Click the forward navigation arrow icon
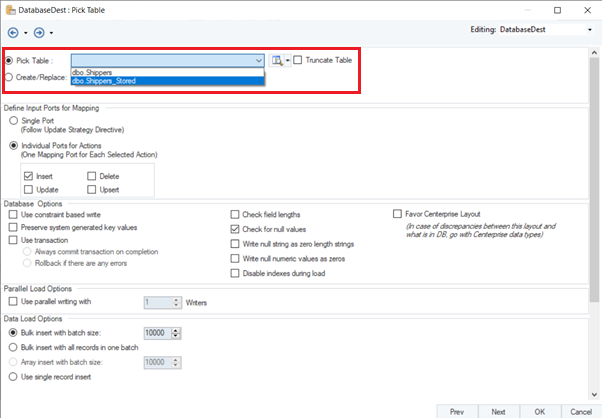602x418 pixels. 38,32
